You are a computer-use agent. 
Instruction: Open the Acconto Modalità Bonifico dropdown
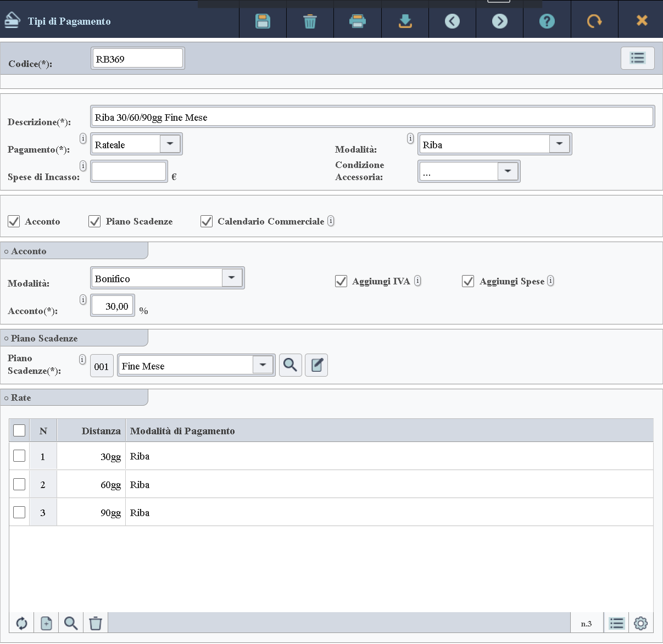[232, 278]
